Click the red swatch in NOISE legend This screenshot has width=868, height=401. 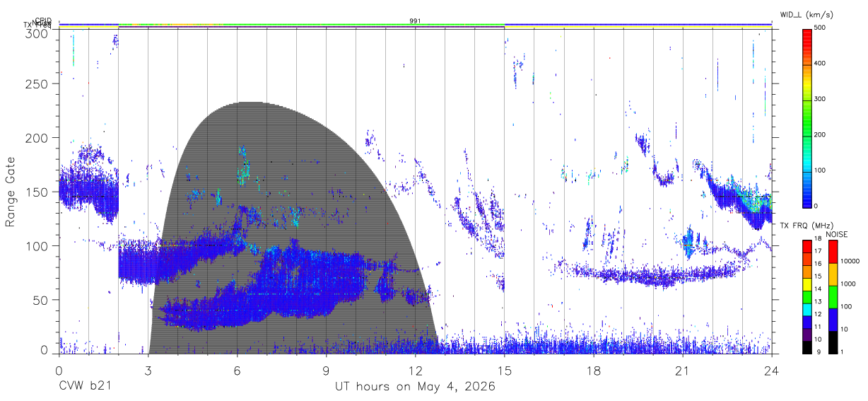(832, 252)
